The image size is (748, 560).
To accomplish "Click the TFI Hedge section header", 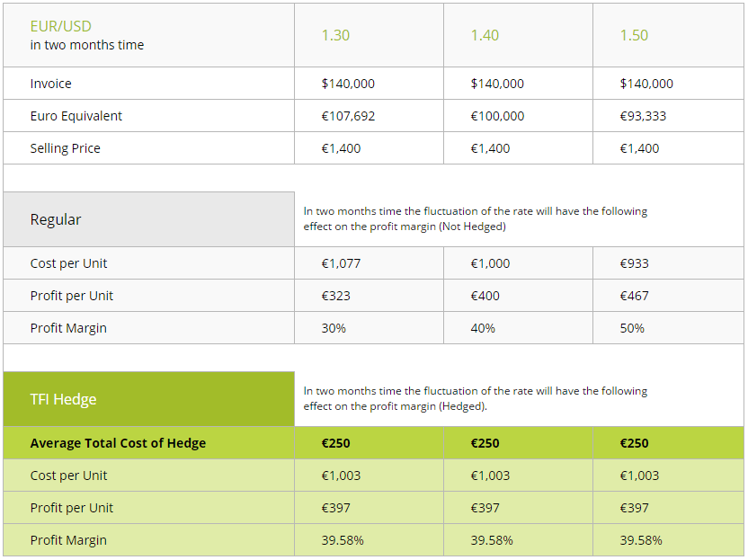I will 61,398.
